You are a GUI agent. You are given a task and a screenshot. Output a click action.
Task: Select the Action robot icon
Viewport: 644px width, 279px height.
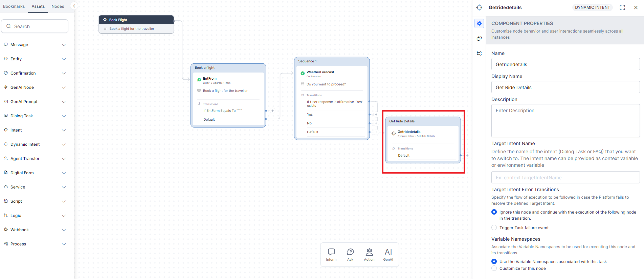[369, 254]
